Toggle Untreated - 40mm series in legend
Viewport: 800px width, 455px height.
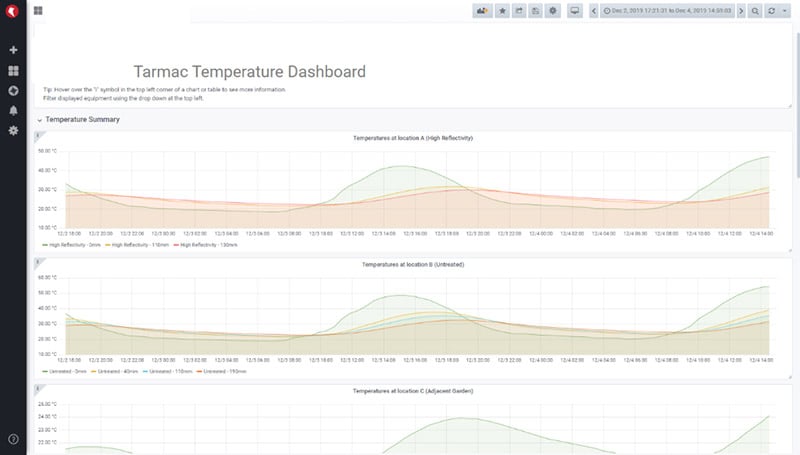(x=115, y=370)
